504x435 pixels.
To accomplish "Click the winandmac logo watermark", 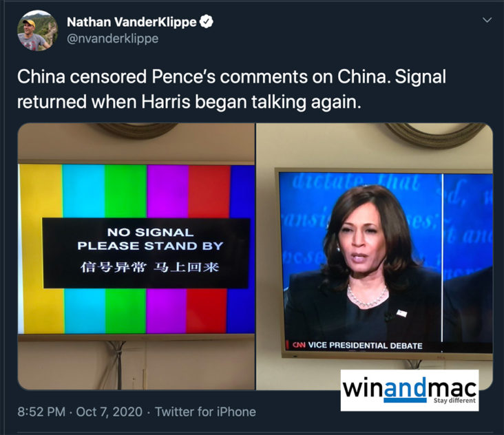I will 410,390.
